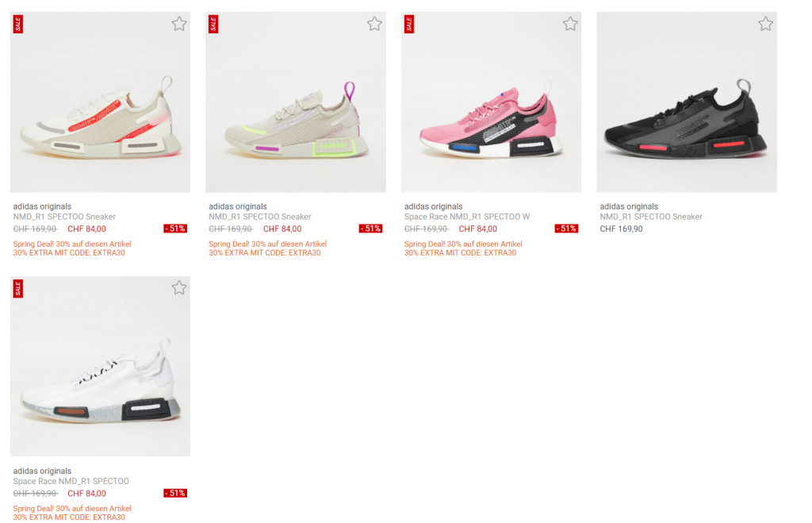View the white Space Race sneaker picture
812x523 pixels.
pos(100,366)
